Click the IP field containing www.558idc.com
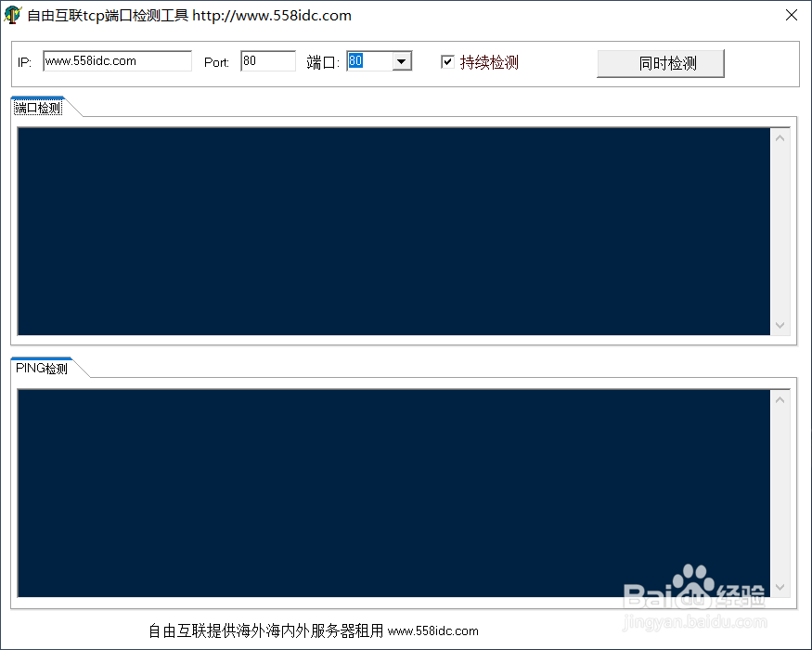Image resolution: width=812 pixels, height=650 pixels. point(117,61)
